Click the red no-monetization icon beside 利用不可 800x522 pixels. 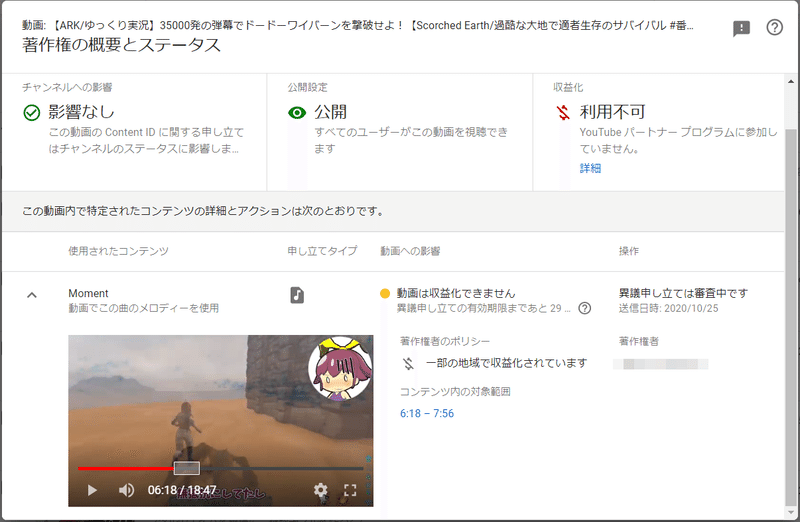pyautogui.click(x=563, y=112)
